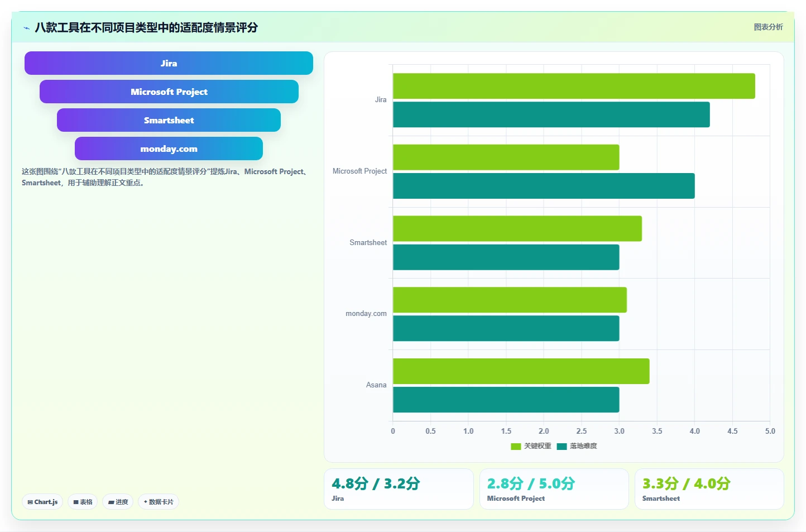806x532 pixels.
Task: Toggle the 关键权重 legend swatch
Action: point(516,446)
